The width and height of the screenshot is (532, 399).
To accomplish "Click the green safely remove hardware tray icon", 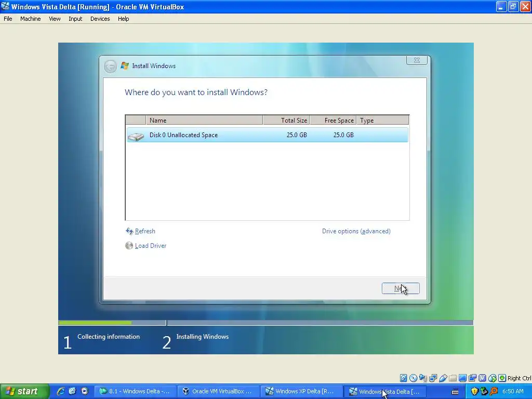I will click(484, 392).
